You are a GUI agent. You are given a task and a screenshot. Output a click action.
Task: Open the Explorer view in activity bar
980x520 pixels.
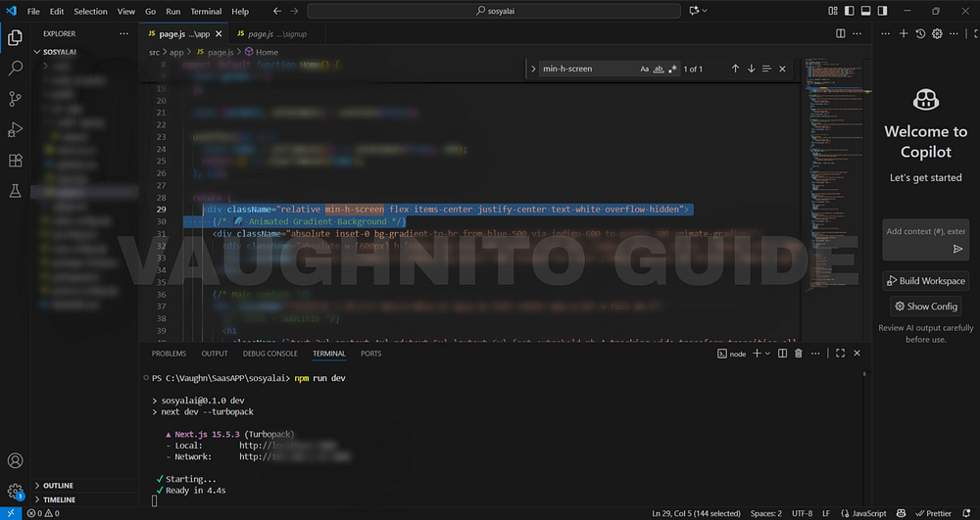click(15, 37)
